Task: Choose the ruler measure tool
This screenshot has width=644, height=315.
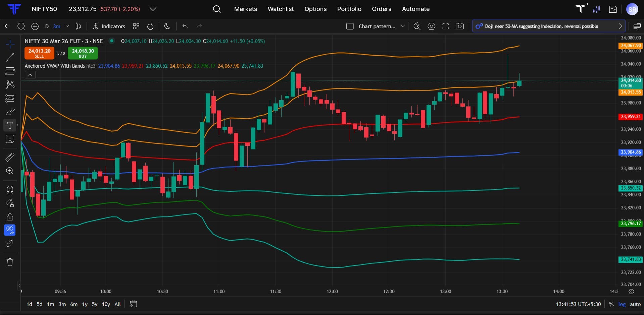Action: click(10, 157)
